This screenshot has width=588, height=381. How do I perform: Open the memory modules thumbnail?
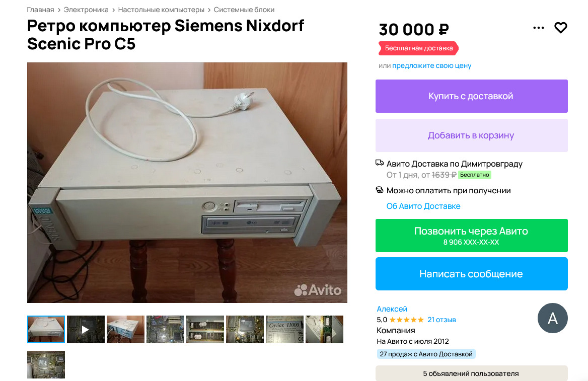(x=205, y=329)
